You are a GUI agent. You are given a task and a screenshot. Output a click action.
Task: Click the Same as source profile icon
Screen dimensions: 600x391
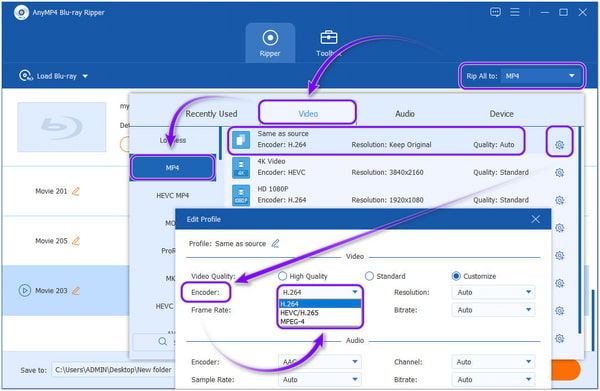click(241, 140)
